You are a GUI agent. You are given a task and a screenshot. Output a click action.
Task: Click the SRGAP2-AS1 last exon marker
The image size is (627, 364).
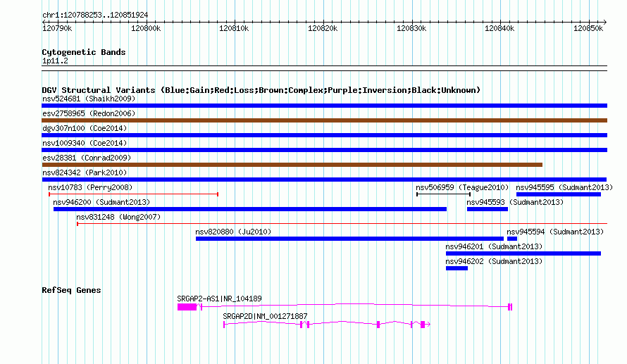[510, 307]
